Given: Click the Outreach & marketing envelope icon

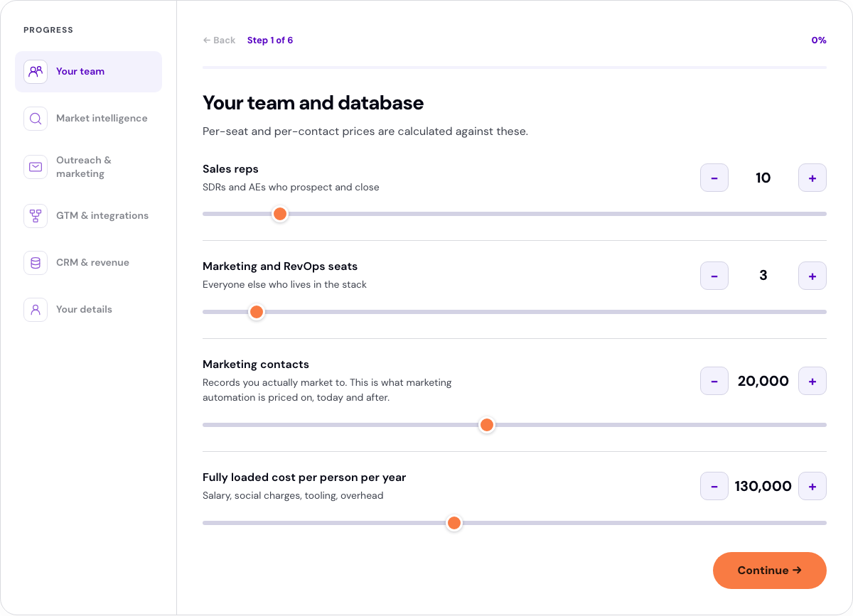Looking at the screenshot, I should (36, 167).
